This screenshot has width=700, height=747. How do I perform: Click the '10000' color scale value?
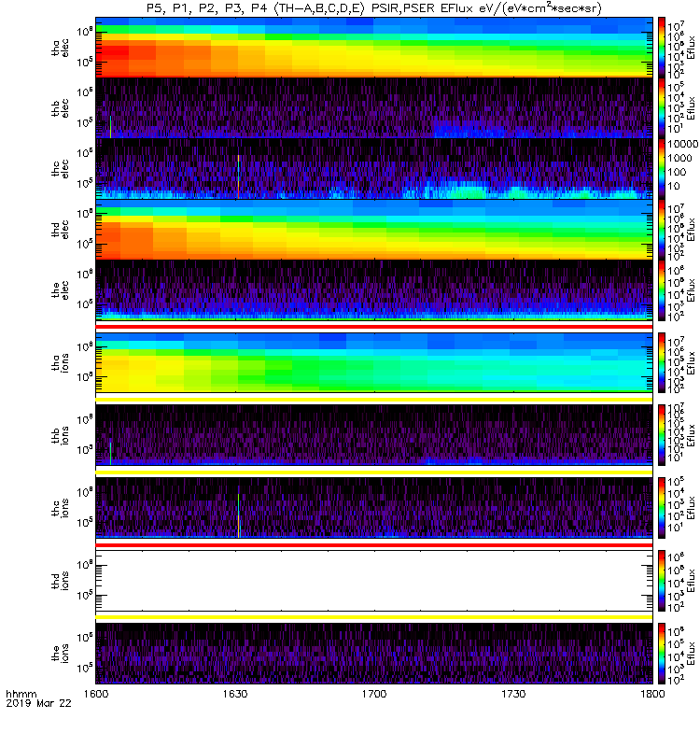[683, 144]
